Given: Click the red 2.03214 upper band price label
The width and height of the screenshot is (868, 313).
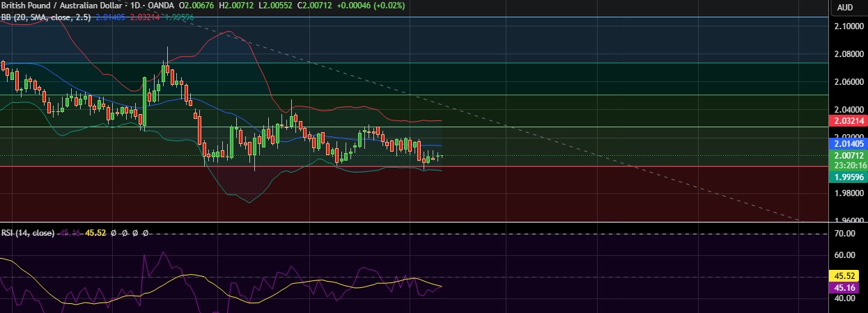Looking at the screenshot, I should click(848, 121).
